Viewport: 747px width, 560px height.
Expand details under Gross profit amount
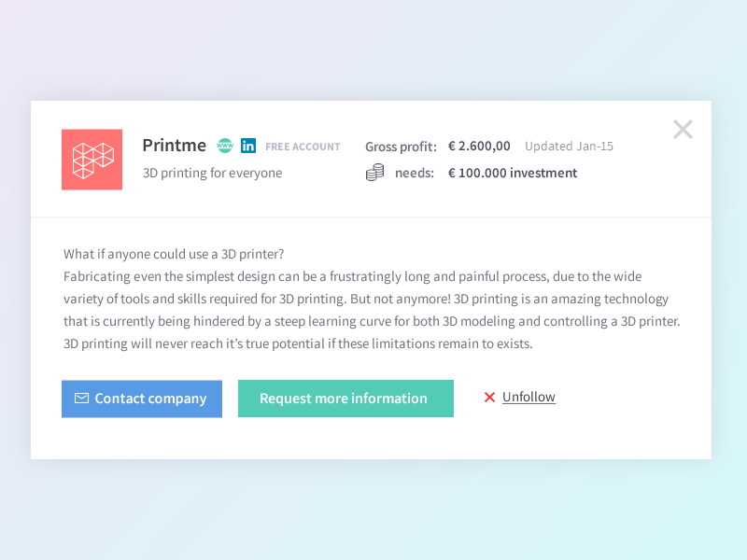click(x=479, y=146)
